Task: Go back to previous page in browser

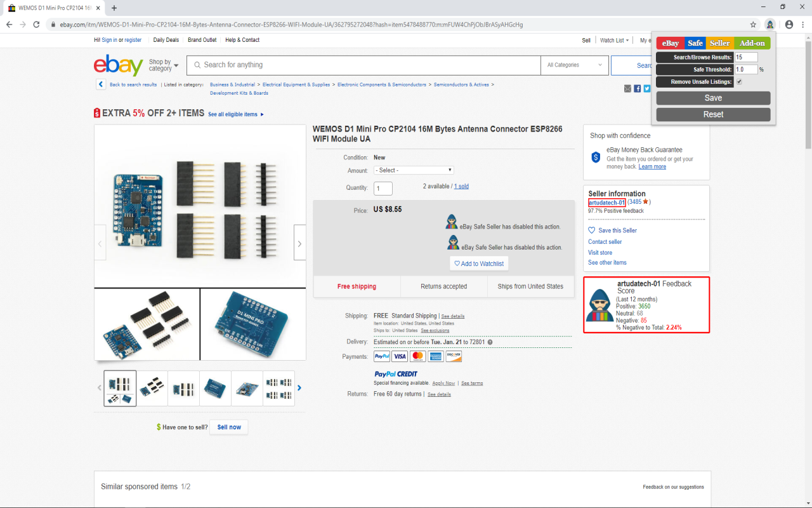Action: coord(9,25)
